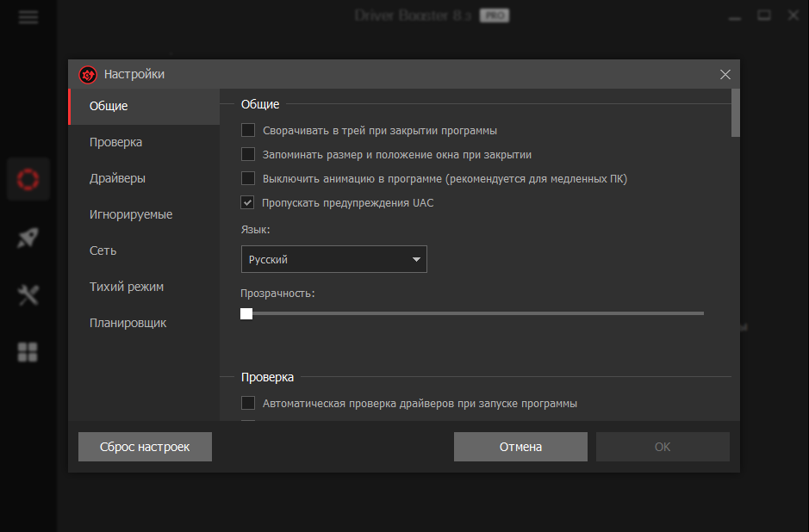Switch to the Драйверы settings tab
809x532 pixels.
tap(117, 178)
